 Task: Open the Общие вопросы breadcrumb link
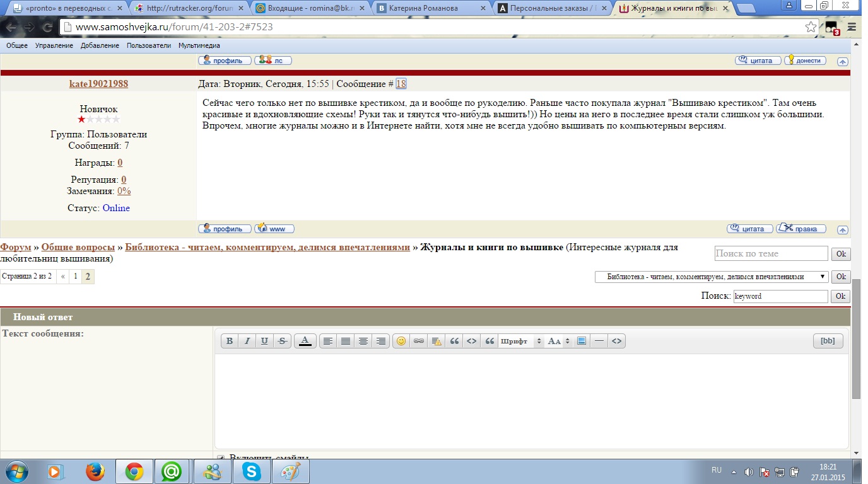coord(78,247)
